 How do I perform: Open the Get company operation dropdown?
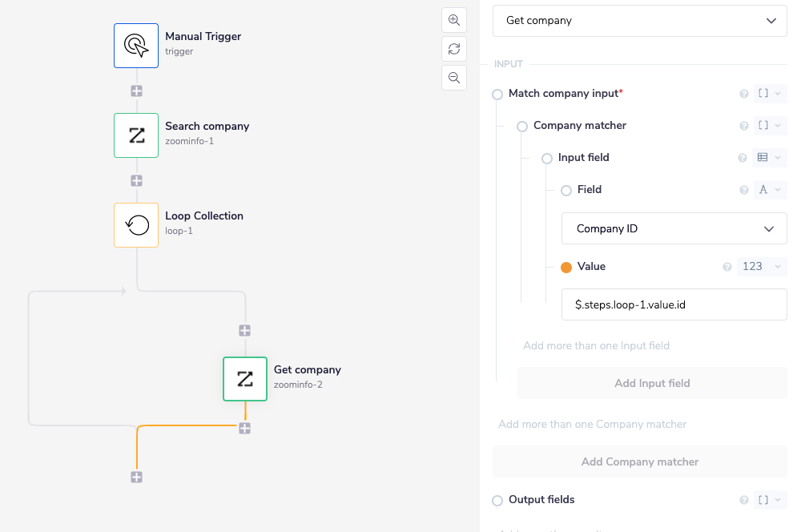(639, 21)
